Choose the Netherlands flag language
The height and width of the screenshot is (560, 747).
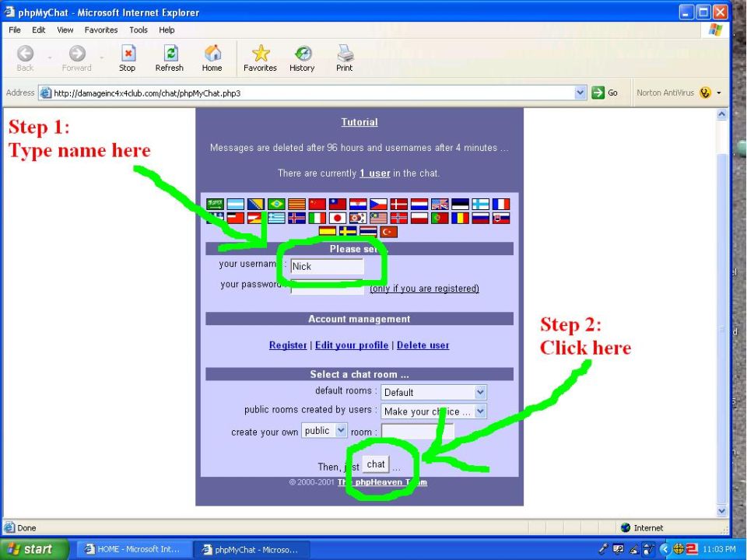(419, 205)
